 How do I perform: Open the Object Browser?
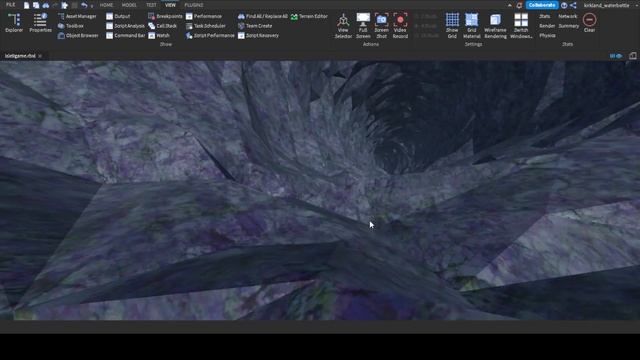(x=78, y=36)
